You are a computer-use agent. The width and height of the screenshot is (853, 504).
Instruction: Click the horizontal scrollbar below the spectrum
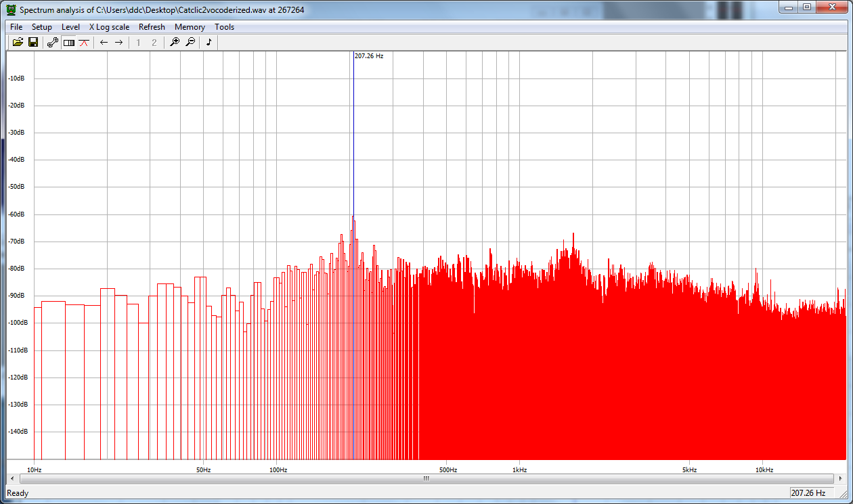(x=425, y=478)
